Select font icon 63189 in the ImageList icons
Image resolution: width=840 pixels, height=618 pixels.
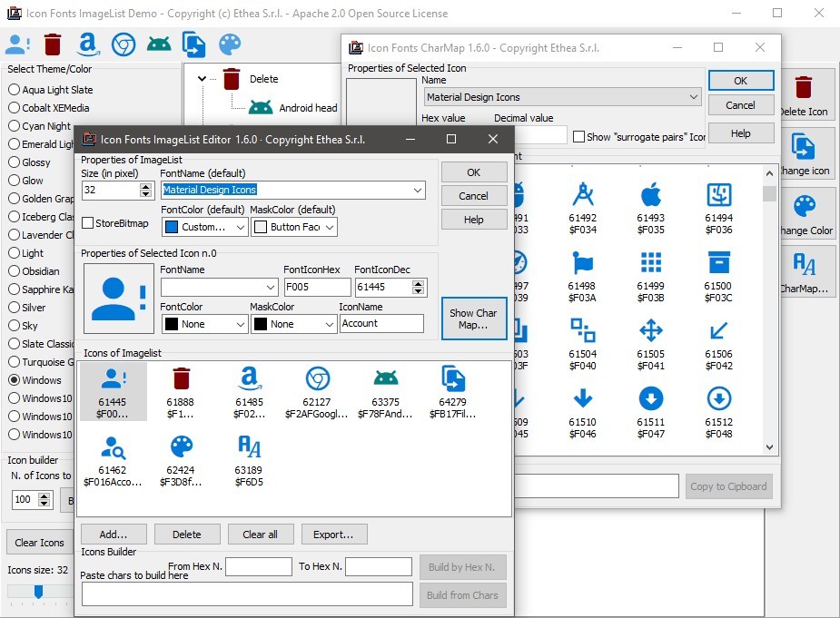249,460
